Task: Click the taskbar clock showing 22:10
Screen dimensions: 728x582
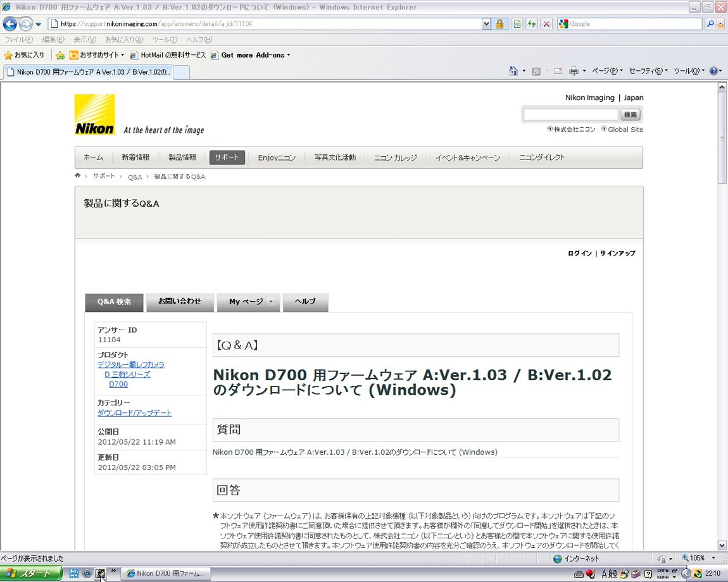Action: click(713, 574)
